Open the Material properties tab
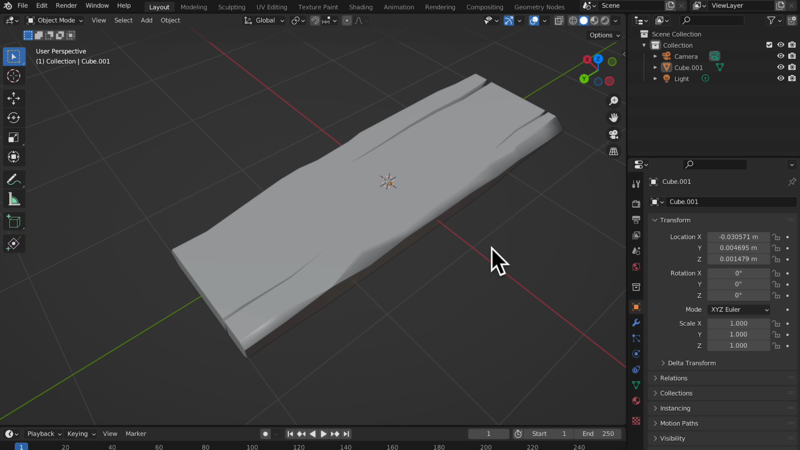 (x=636, y=401)
